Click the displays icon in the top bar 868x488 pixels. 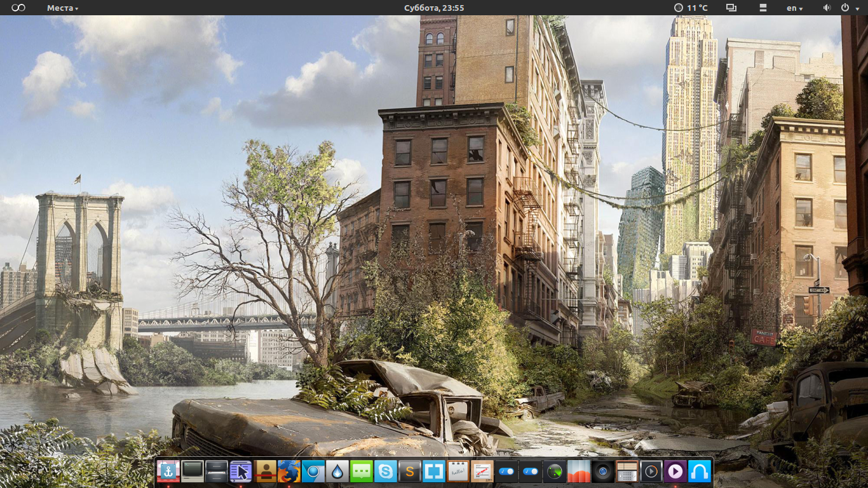tap(731, 8)
